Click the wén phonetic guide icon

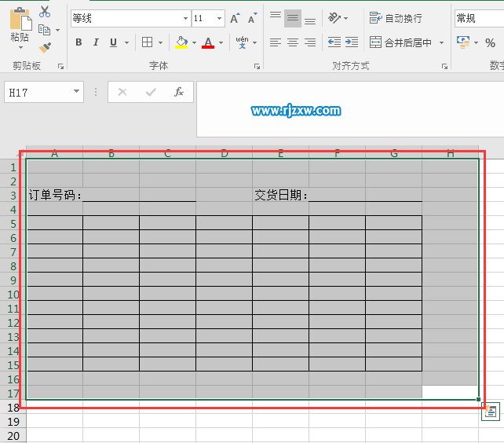click(242, 42)
